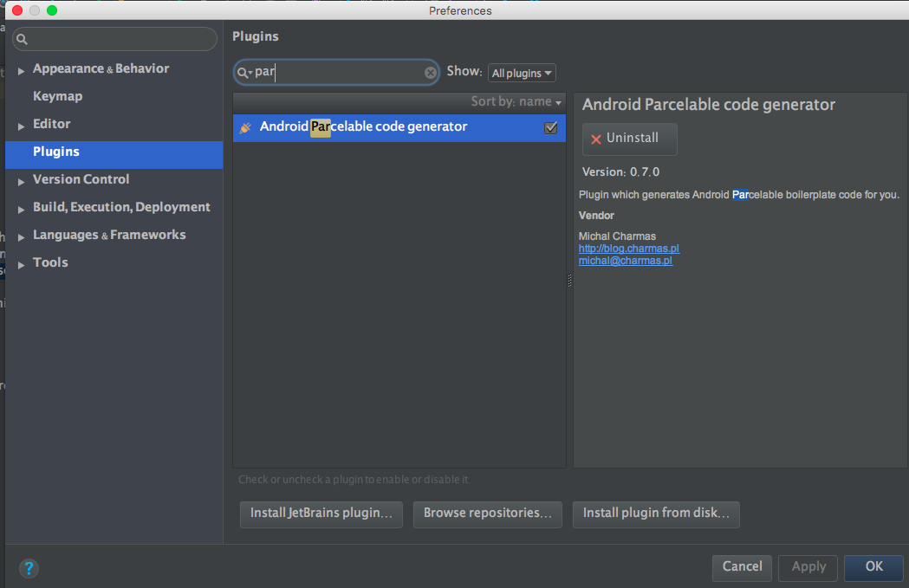
Task: Click the settings search magnifier icon
Action: [23, 40]
